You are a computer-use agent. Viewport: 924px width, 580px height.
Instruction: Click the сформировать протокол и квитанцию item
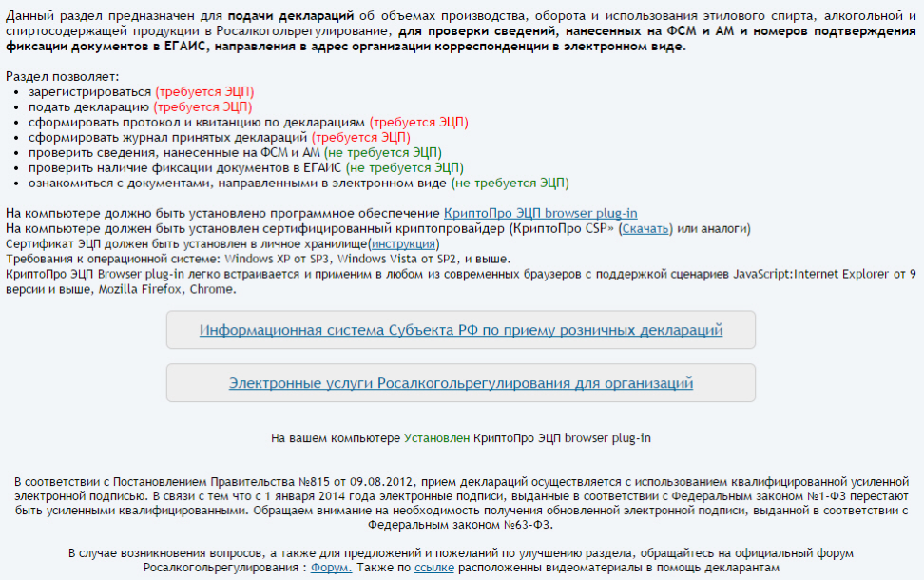(196, 123)
